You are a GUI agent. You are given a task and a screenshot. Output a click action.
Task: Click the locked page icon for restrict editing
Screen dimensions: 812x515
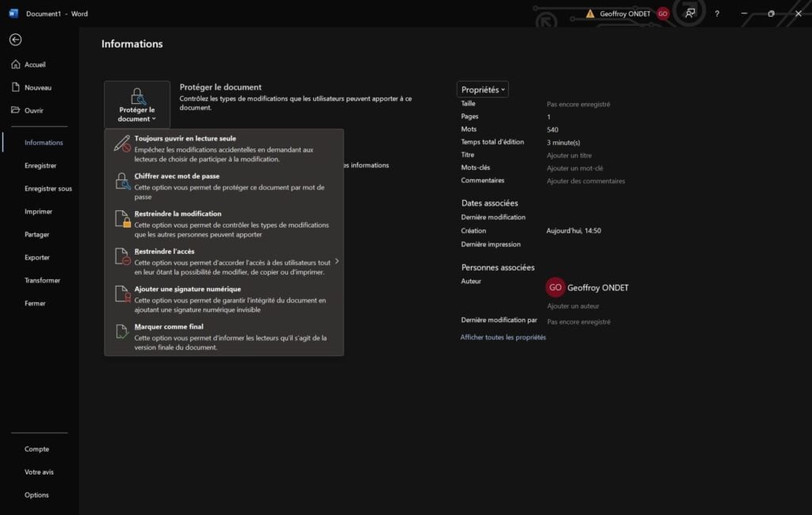pos(122,219)
